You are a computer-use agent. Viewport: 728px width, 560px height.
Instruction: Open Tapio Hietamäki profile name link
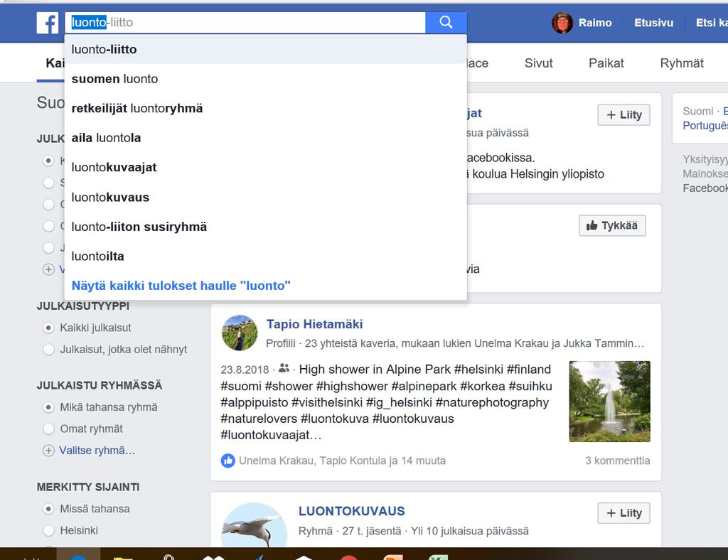tap(314, 324)
